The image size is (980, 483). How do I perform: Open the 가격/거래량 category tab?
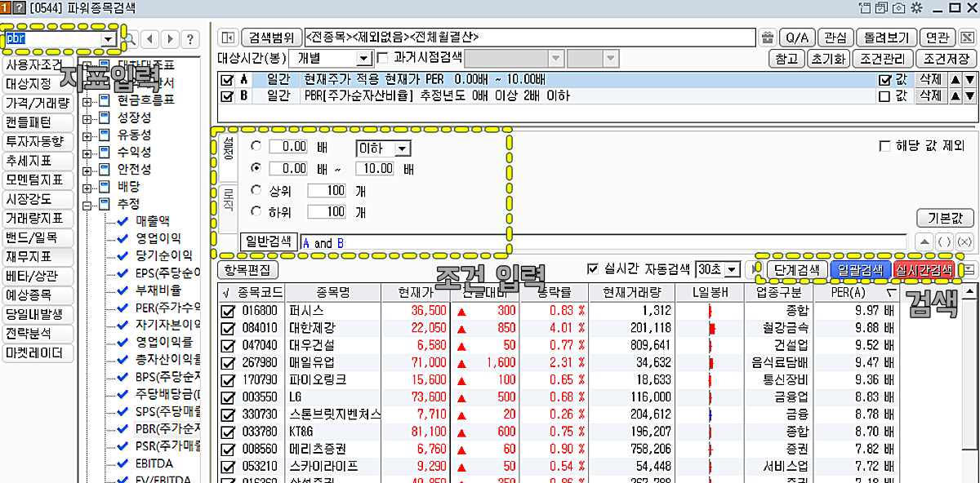[x=38, y=103]
